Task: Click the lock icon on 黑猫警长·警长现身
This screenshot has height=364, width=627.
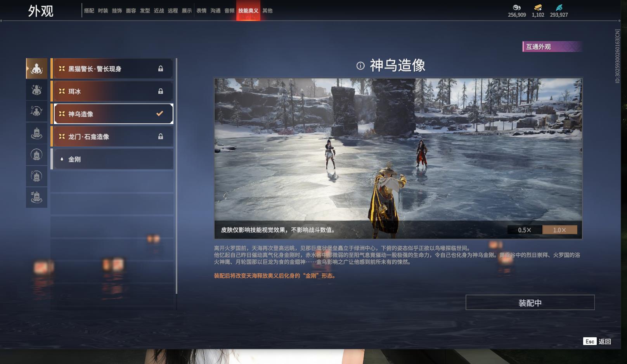Action: 161,69
